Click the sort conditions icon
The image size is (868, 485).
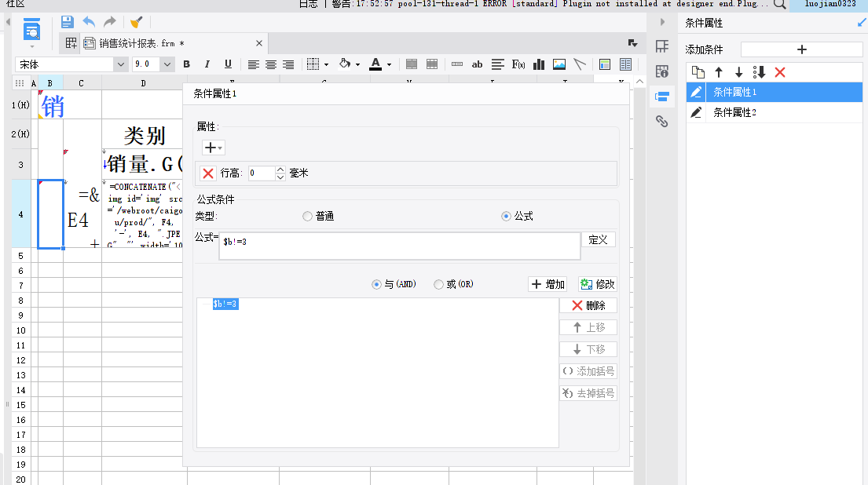click(x=759, y=72)
